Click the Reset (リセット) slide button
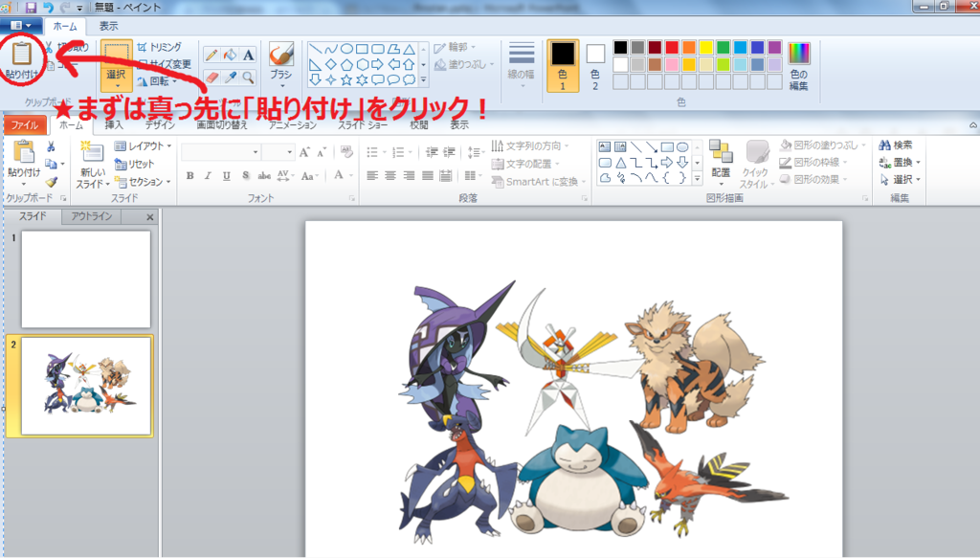 [134, 164]
